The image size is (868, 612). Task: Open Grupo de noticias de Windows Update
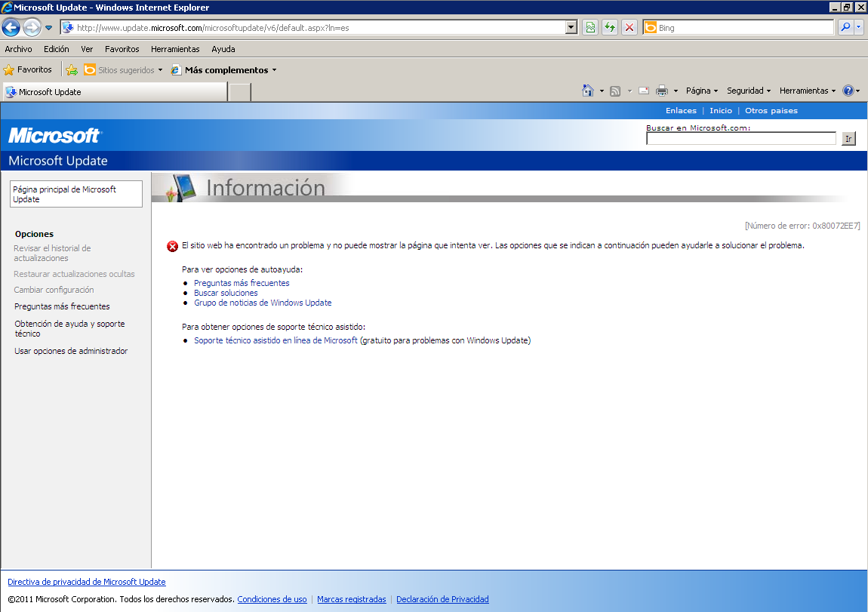pyautogui.click(x=263, y=303)
